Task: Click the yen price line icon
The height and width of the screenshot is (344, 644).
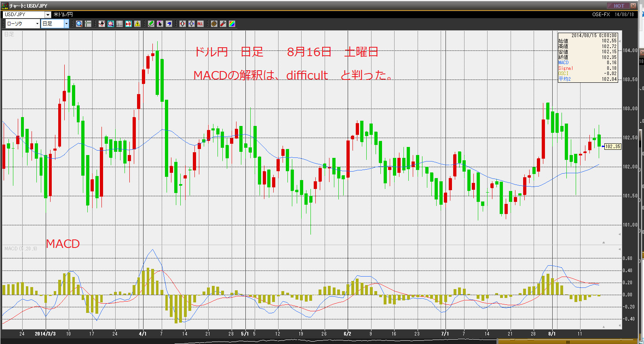Action: pyautogui.click(x=129, y=24)
